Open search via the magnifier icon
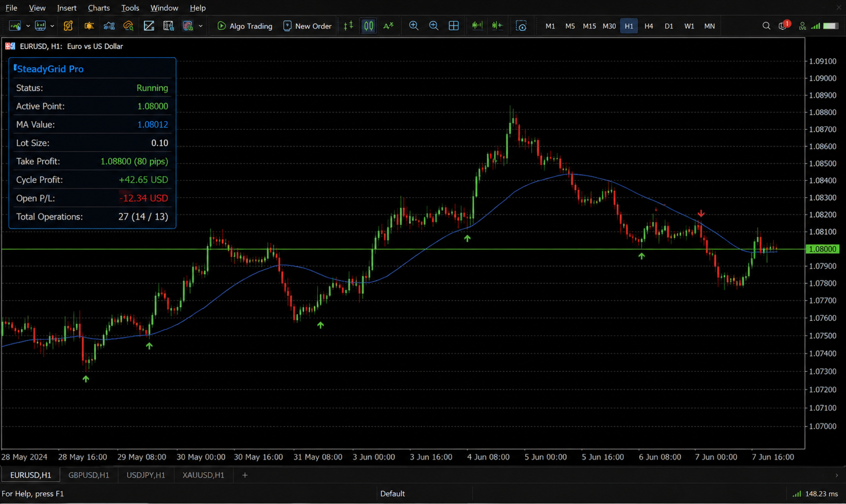Viewport: 846px width, 504px height. (766, 26)
